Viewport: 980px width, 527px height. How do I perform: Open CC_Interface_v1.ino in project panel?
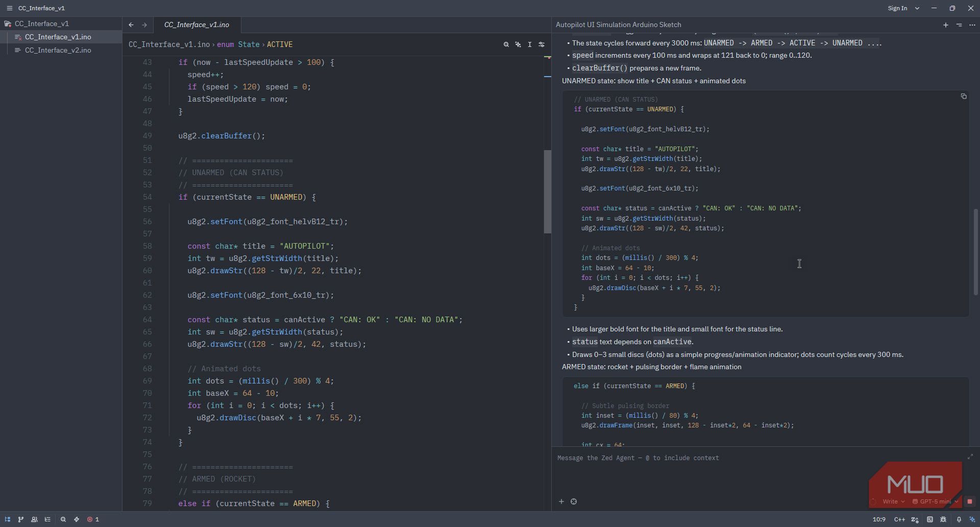58,37
